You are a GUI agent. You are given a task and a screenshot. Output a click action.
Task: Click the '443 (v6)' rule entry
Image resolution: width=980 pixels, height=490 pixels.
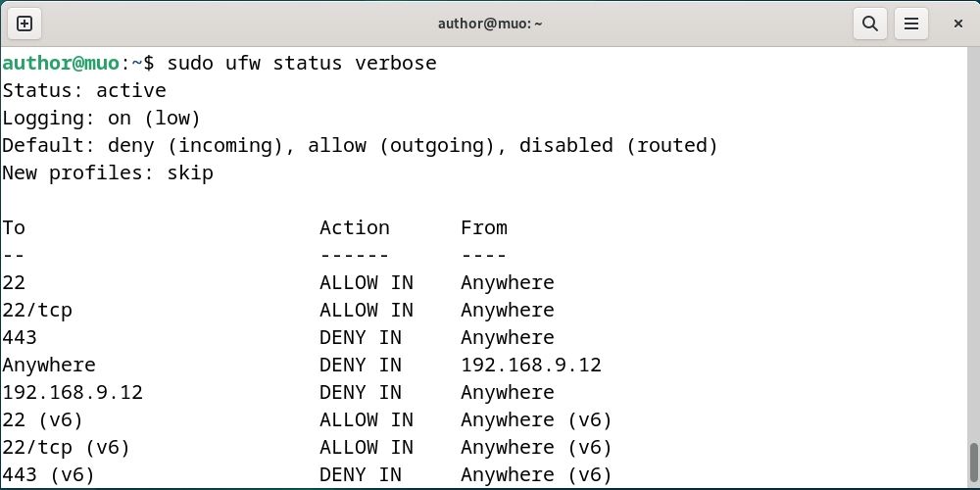pyautogui.click(x=49, y=475)
